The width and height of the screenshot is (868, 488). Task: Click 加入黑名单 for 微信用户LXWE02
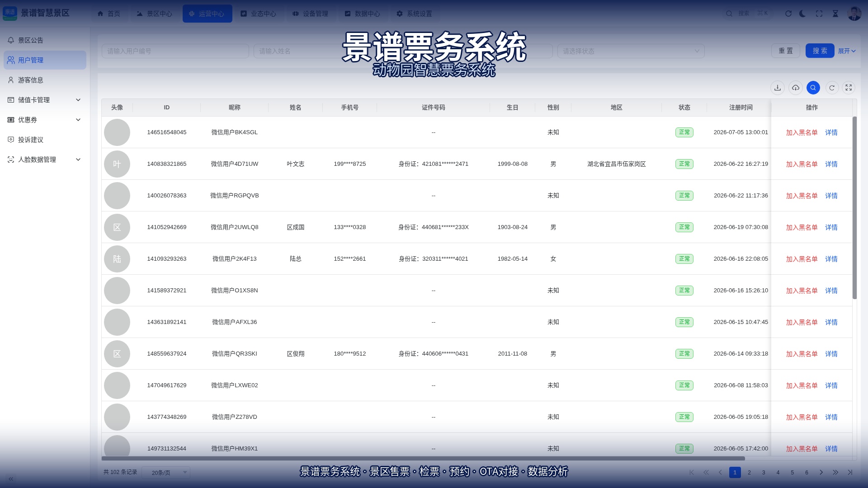(802, 385)
